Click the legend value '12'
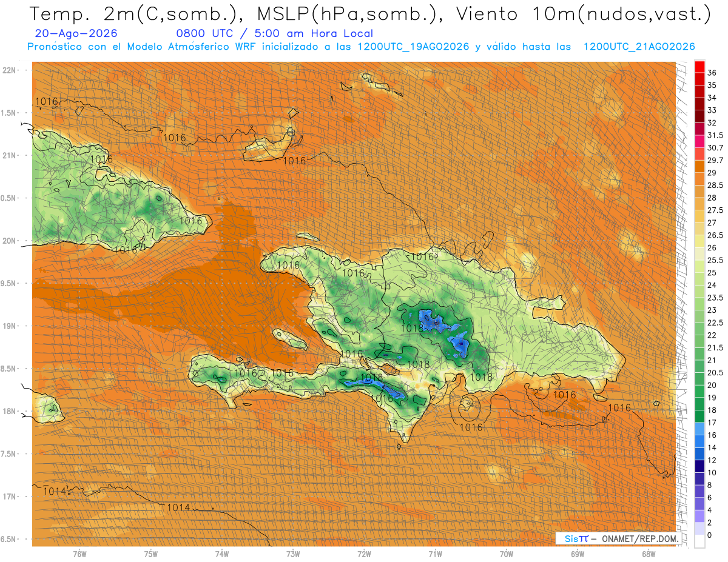728x562 pixels. tap(712, 460)
